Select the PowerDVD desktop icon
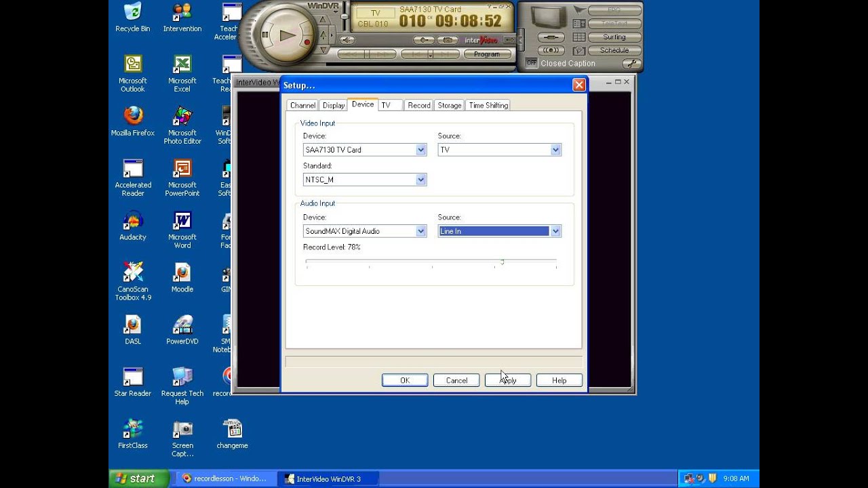The width and height of the screenshot is (868, 488). (x=182, y=329)
